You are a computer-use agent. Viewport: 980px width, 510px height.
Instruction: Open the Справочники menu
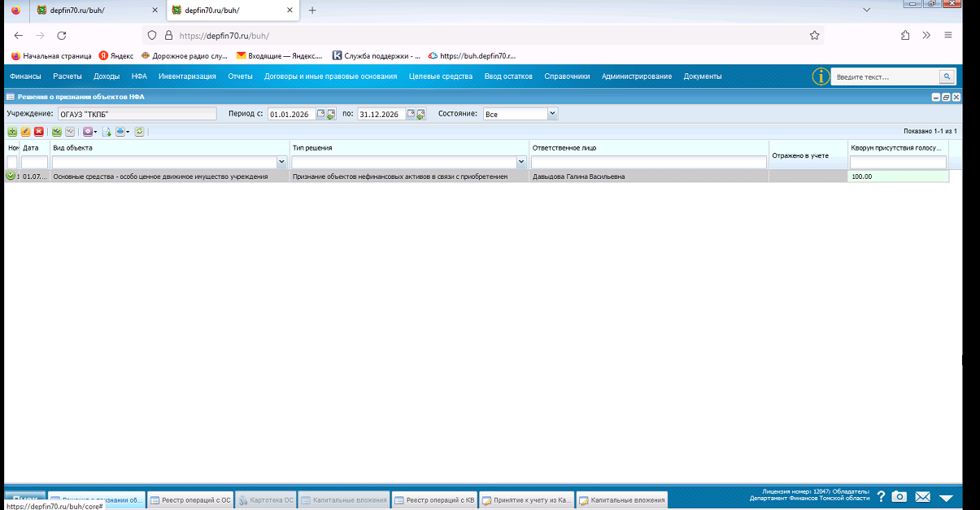point(567,76)
